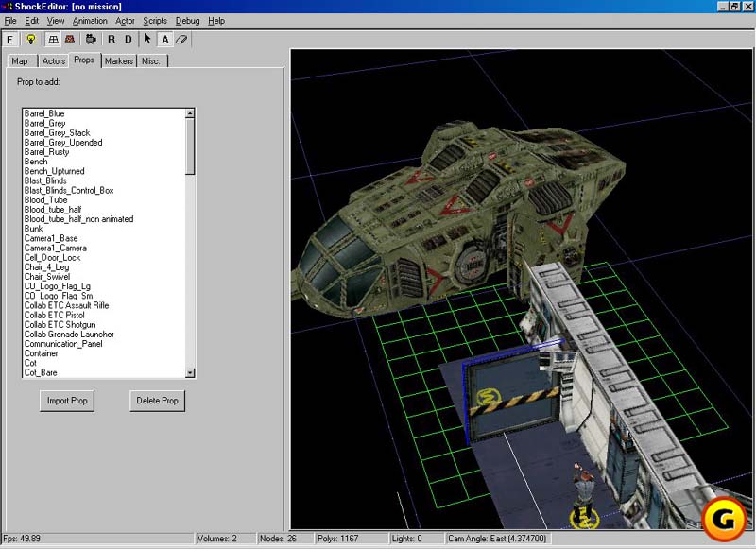Click the prop list scrollbar thumb

tap(190, 146)
